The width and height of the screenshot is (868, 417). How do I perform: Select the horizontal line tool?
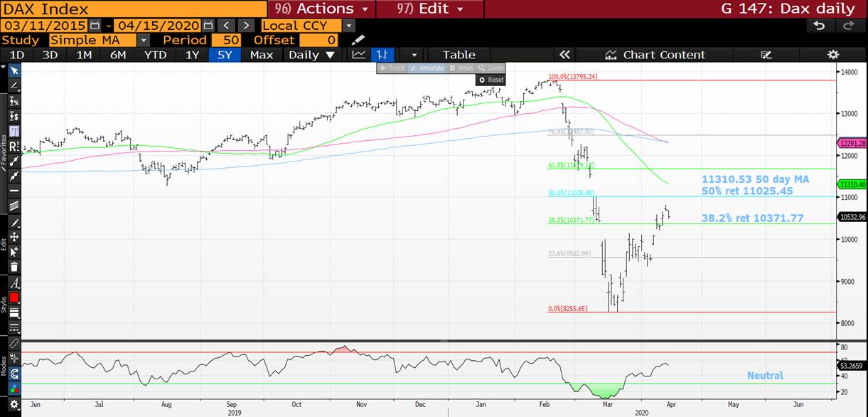(x=14, y=191)
